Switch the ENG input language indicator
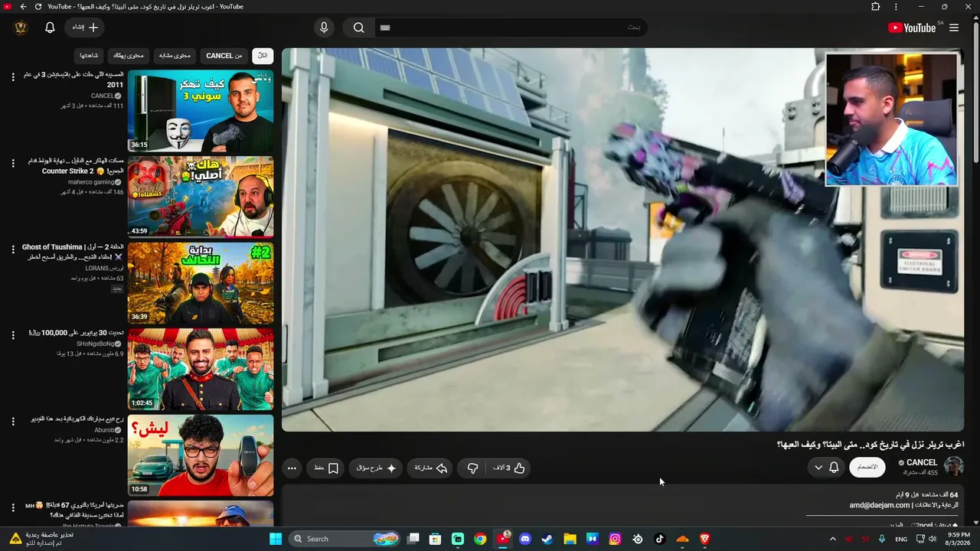This screenshot has height=551, width=980. pyautogui.click(x=901, y=539)
